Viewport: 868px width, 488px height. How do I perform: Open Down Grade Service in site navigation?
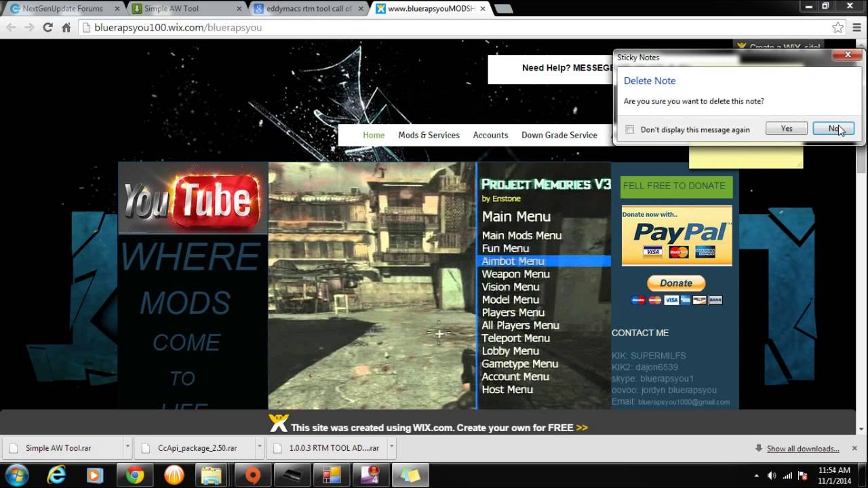559,135
